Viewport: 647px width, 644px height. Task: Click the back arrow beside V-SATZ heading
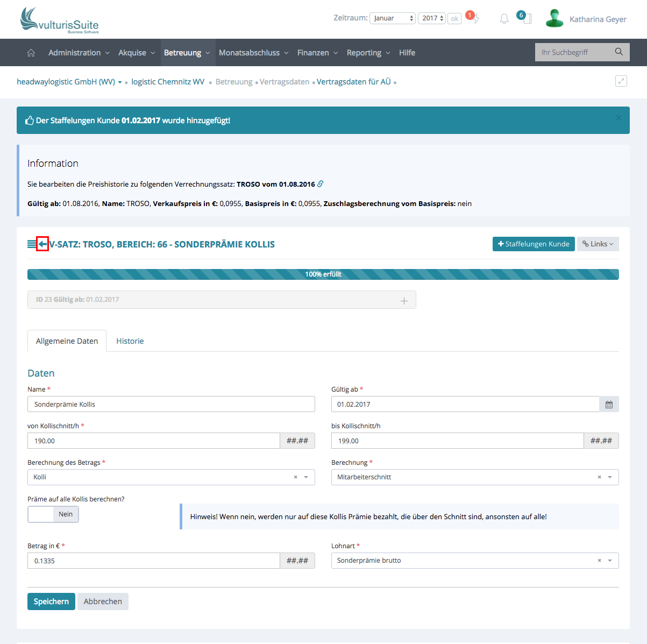point(42,244)
